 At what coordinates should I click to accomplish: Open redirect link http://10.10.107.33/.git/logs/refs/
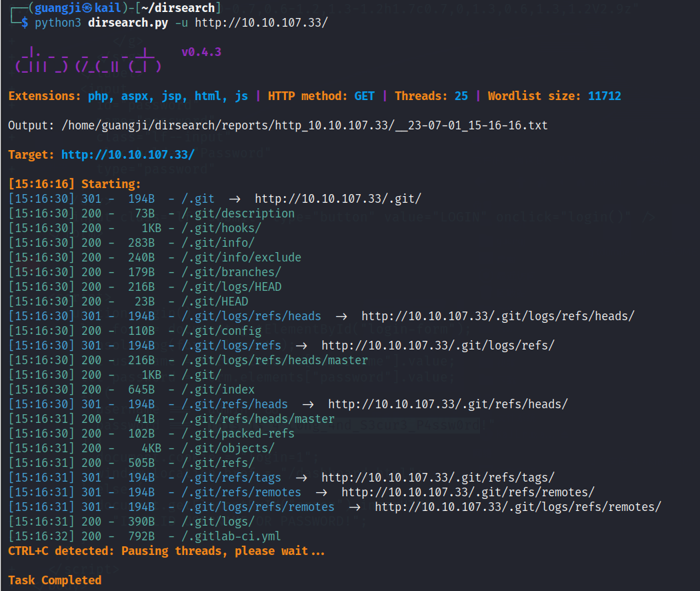point(438,346)
